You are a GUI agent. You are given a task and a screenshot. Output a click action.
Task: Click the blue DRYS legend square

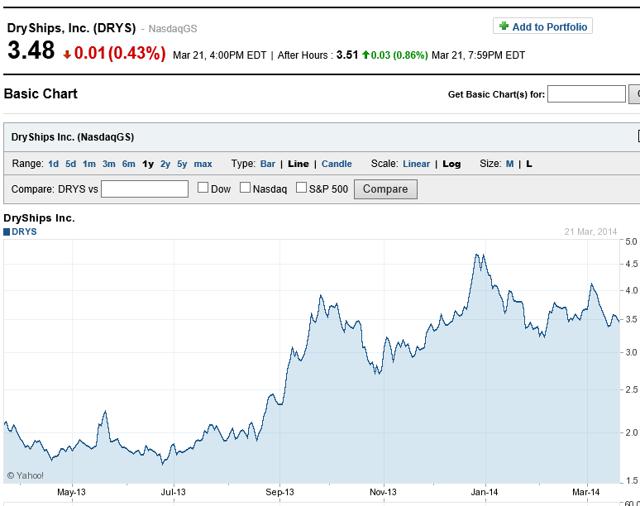(7, 232)
